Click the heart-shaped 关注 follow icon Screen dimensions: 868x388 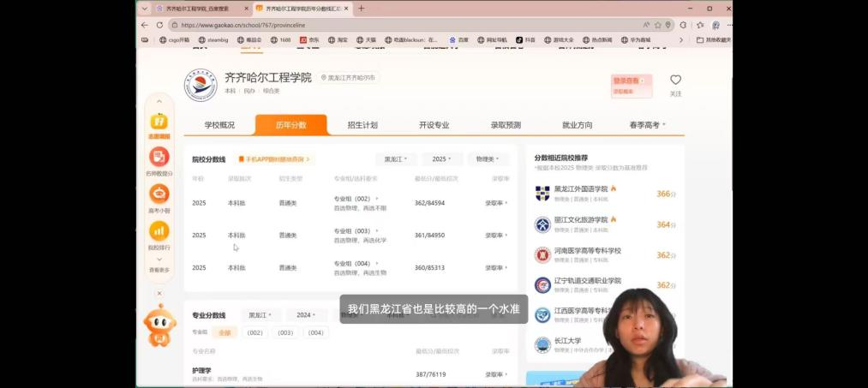[675, 81]
